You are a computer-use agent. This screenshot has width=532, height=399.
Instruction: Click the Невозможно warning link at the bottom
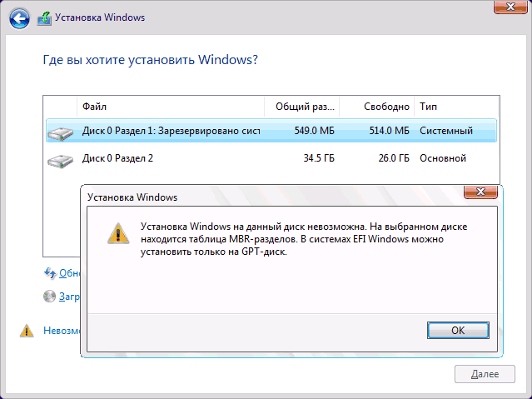click(x=60, y=331)
